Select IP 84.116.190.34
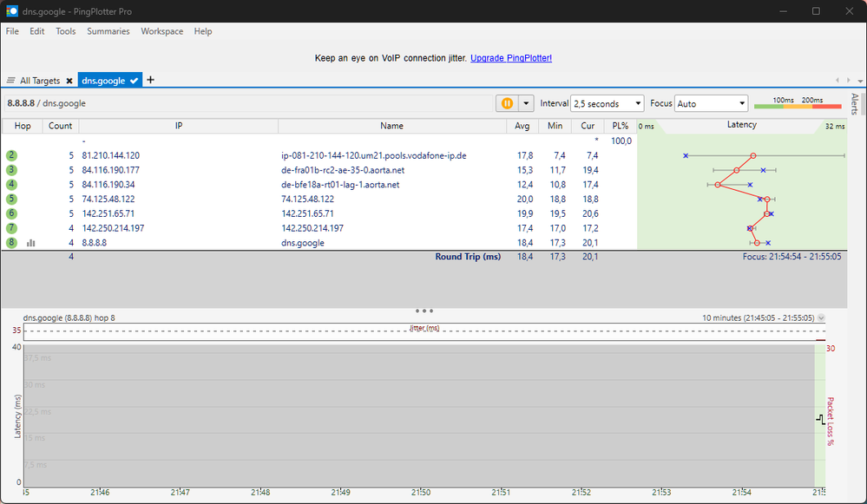This screenshot has width=867, height=504. tap(108, 185)
